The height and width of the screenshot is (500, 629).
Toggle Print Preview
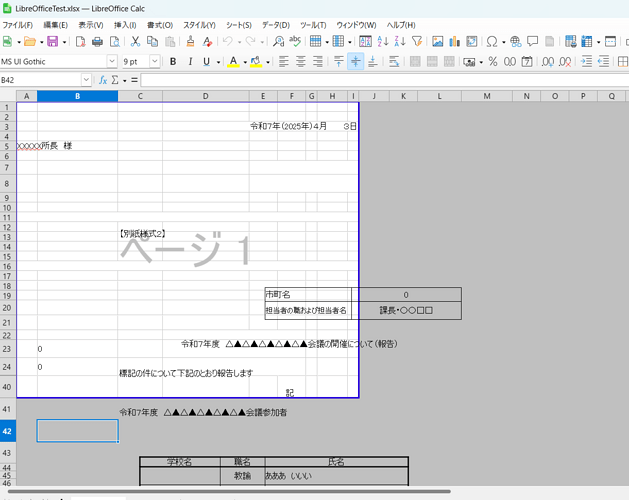point(114,41)
